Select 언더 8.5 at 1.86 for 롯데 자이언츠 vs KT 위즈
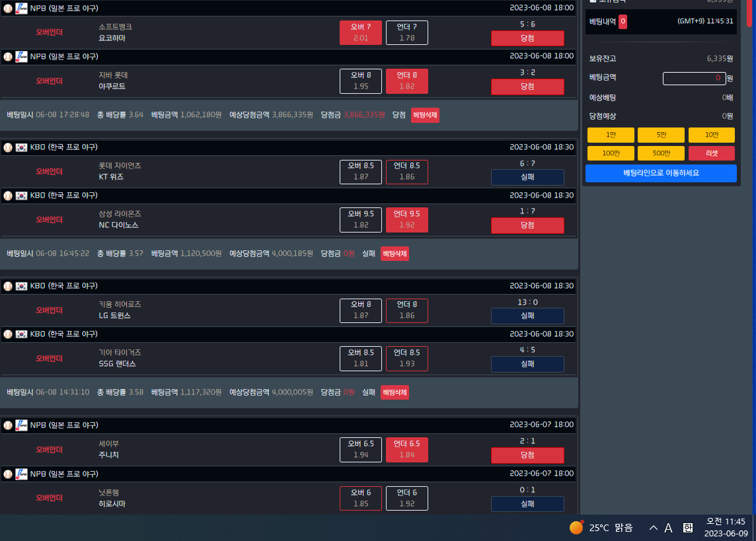 coord(407,172)
